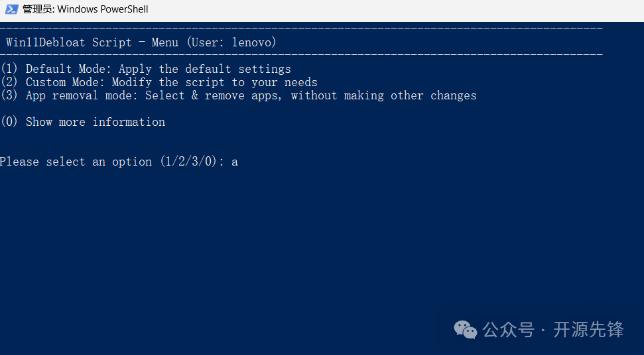This screenshot has height=355, width=644.
Task: Click the words 'Modify the script to your needs'
Action: click(x=215, y=82)
